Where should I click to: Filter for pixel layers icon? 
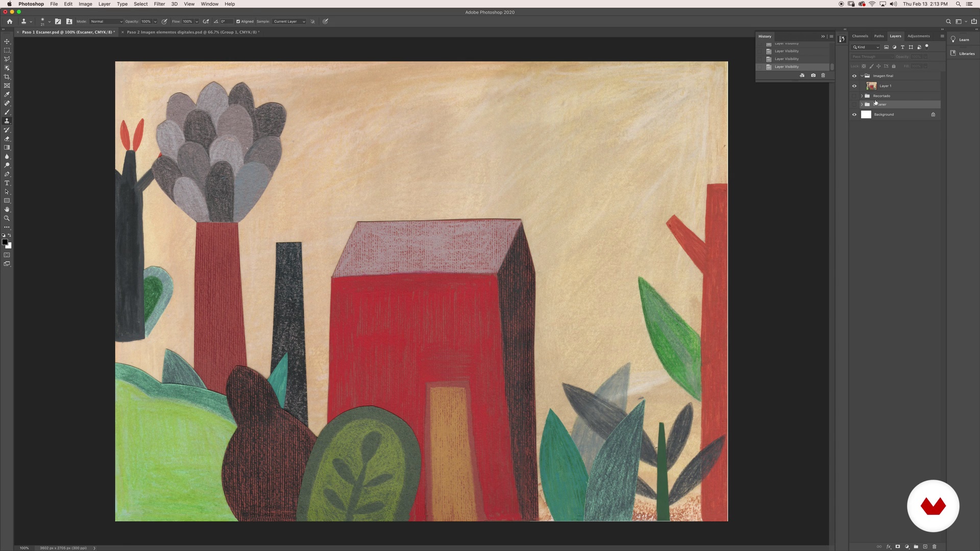(x=886, y=47)
